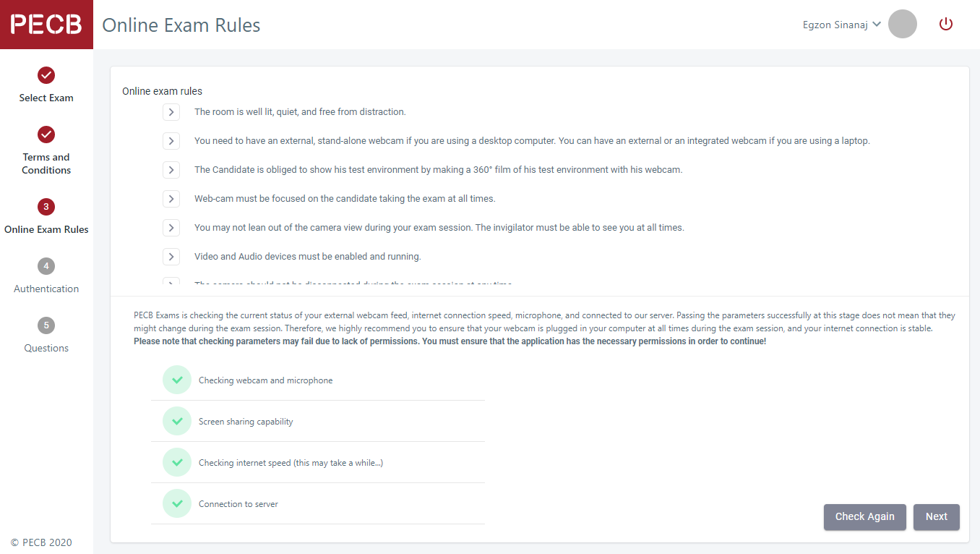Expand the Web-cam focused on candidate rule
The image size is (980, 554).
click(x=171, y=199)
